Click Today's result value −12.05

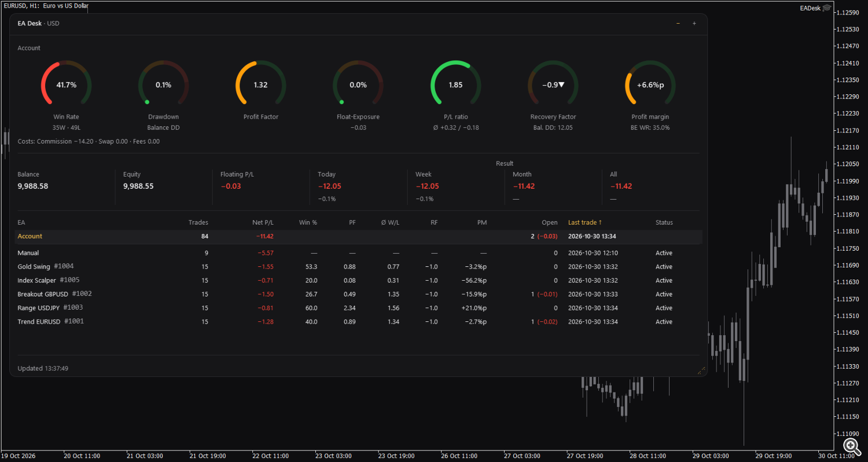tap(330, 186)
